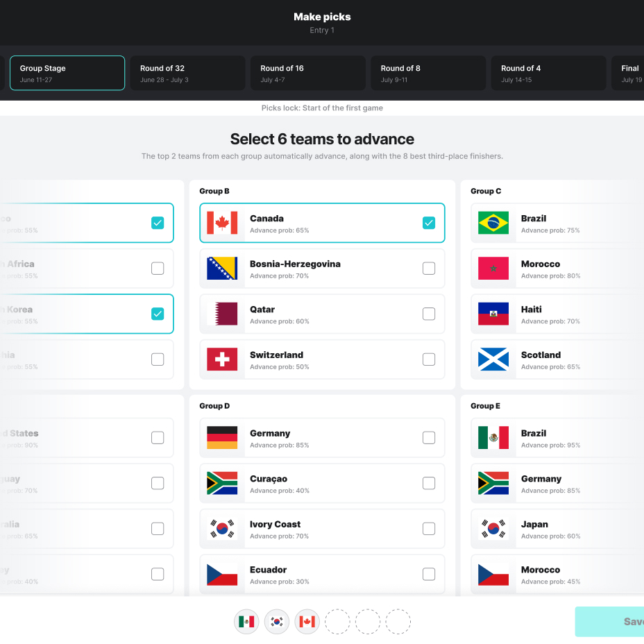Open the Round of 8 tab
The height and width of the screenshot is (644, 644).
click(428, 73)
